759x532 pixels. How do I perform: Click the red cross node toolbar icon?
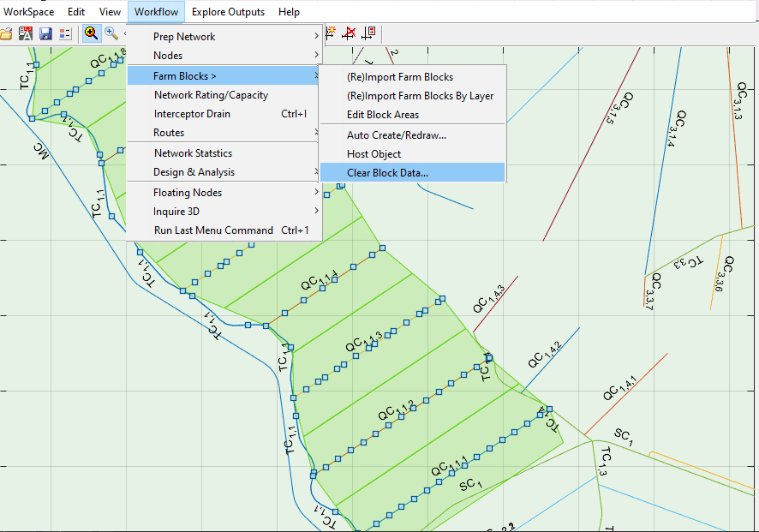point(350,33)
